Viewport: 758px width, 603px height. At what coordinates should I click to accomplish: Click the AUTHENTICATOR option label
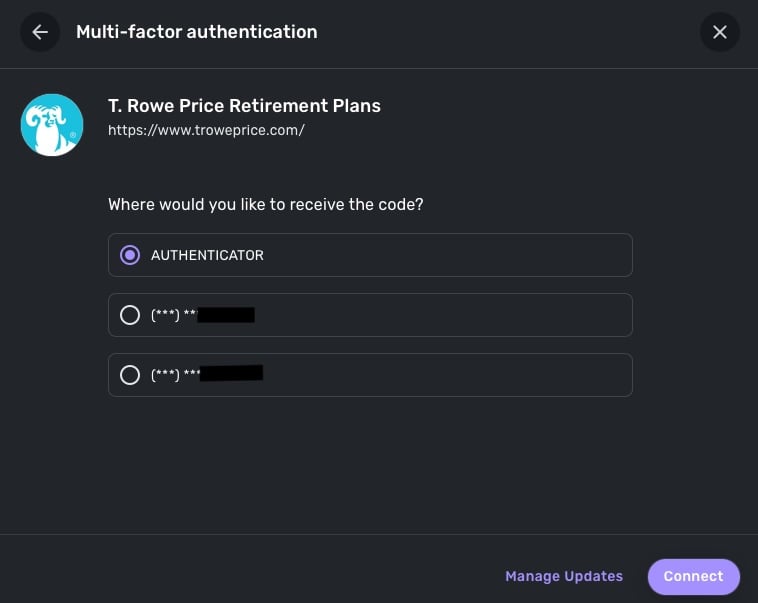[x=207, y=255]
